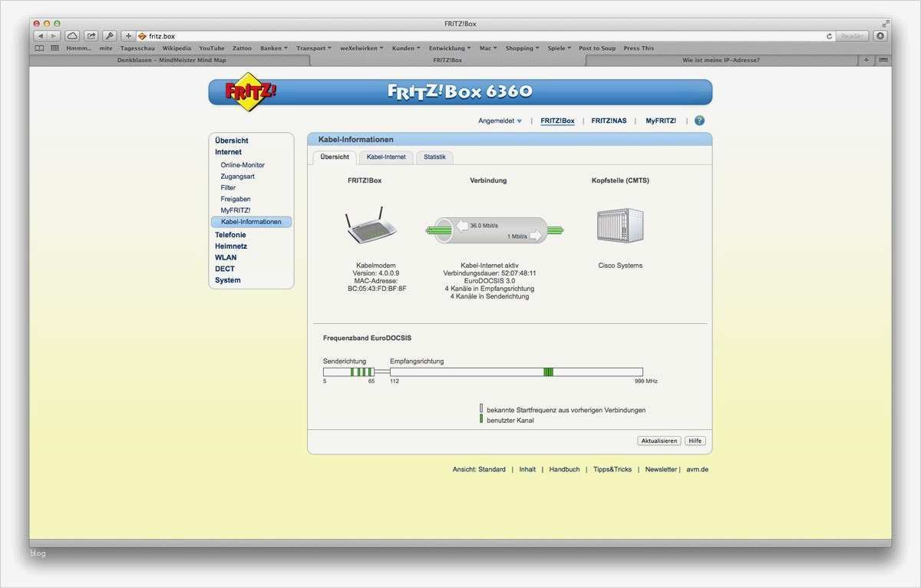Open Tipps&Tricks footer link
Screen dimensions: 921x588
[x=612, y=469]
